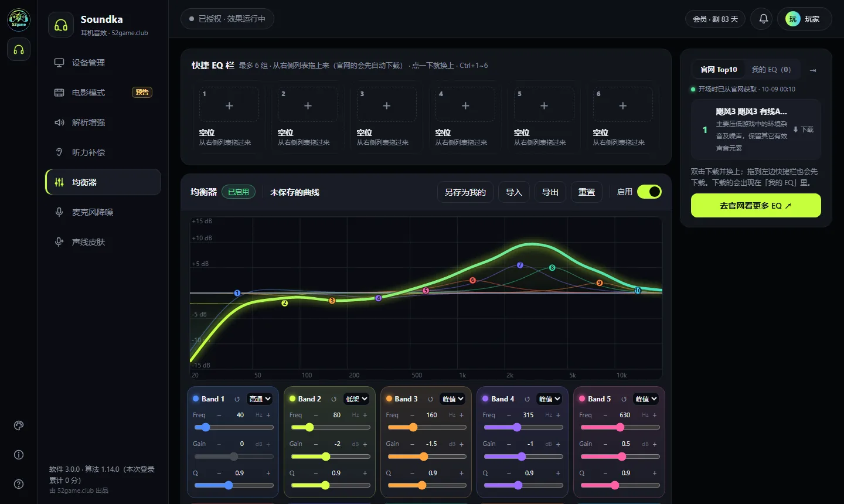Click the plus icon in quick EQ slot 6
This screenshot has width=844, height=504.
click(x=623, y=105)
